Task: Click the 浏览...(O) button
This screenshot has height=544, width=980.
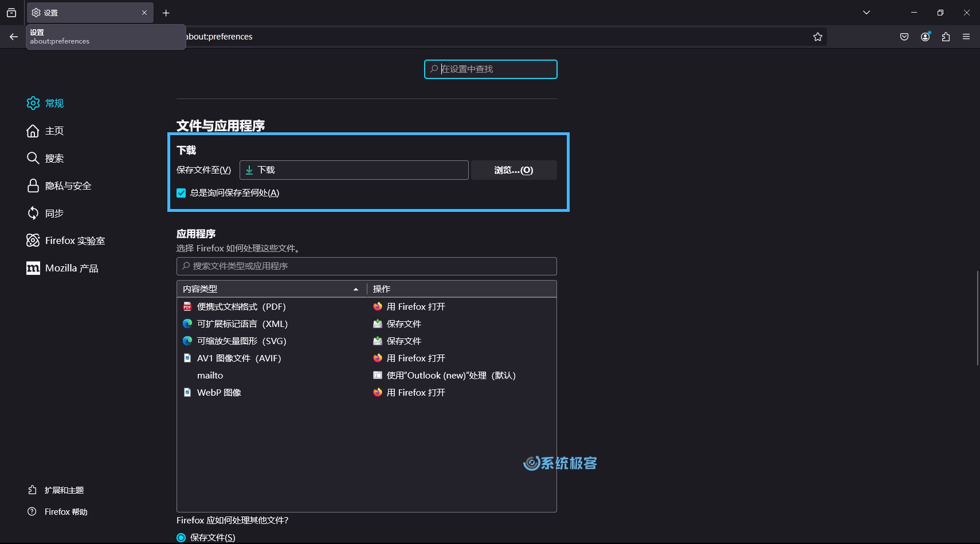Action: coord(513,170)
